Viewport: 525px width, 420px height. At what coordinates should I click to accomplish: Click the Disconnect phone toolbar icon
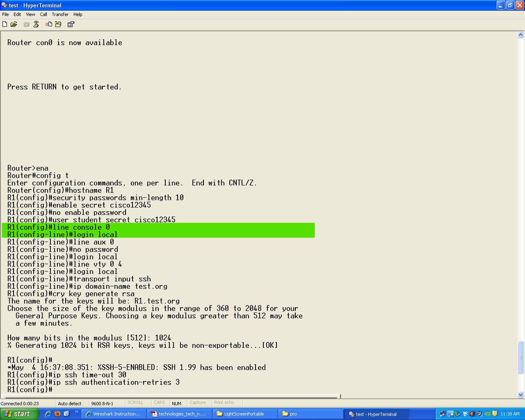click(x=36, y=24)
